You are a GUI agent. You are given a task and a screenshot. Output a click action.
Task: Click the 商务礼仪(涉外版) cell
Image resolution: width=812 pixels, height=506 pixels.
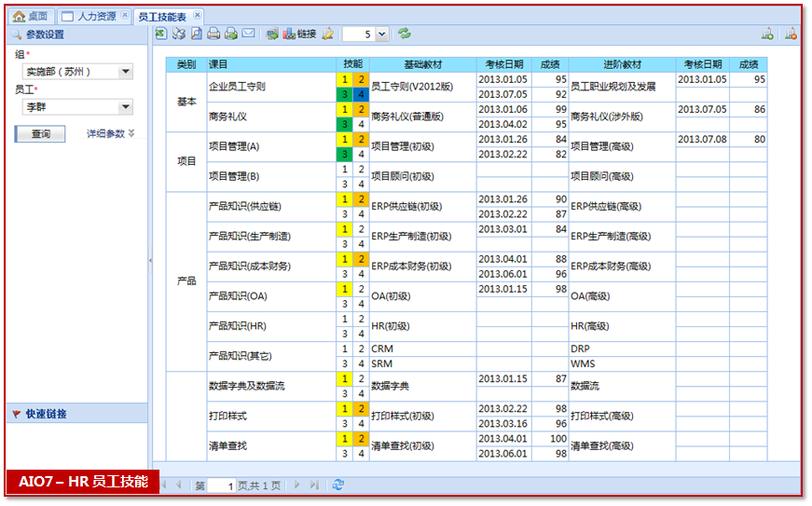coord(622,116)
